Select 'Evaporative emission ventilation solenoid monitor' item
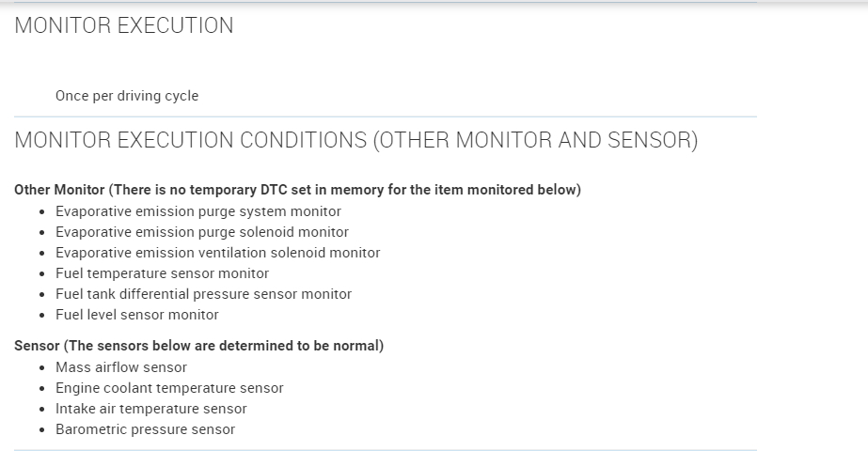 click(x=218, y=253)
